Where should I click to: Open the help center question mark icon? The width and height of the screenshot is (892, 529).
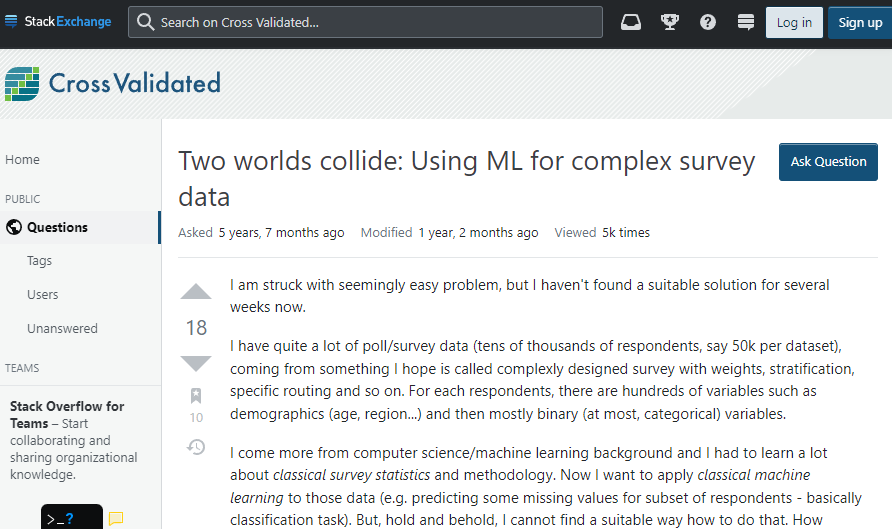tap(708, 22)
